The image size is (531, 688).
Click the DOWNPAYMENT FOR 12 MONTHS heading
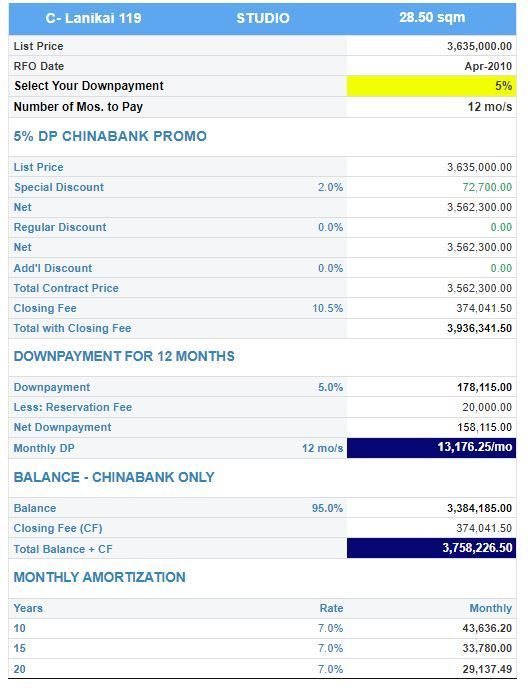[x=124, y=356]
